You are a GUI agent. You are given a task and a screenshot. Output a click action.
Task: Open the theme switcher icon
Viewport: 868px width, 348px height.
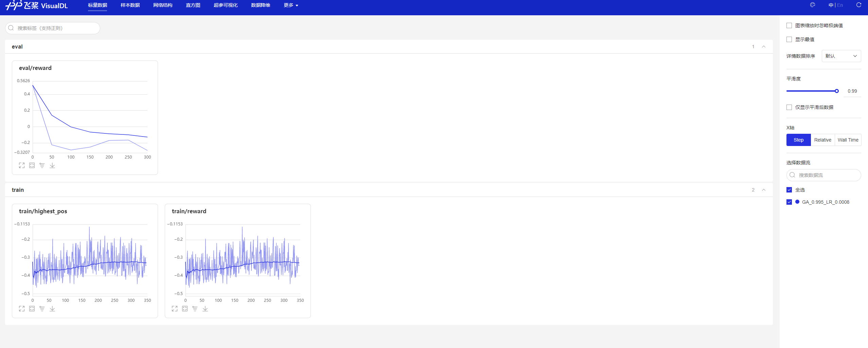813,5
